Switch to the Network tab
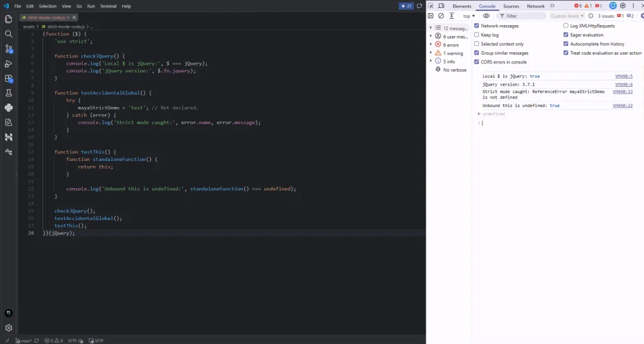The image size is (644, 344). click(536, 6)
